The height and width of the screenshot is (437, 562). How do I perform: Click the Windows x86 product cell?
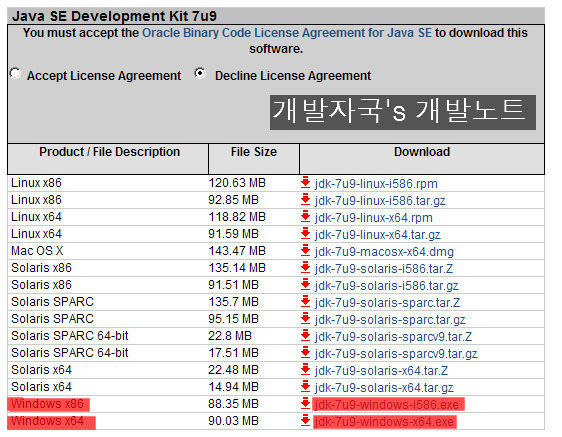point(47,404)
